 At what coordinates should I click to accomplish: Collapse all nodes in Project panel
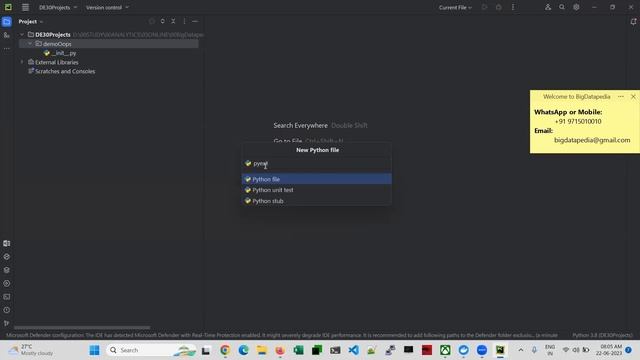click(173, 21)
